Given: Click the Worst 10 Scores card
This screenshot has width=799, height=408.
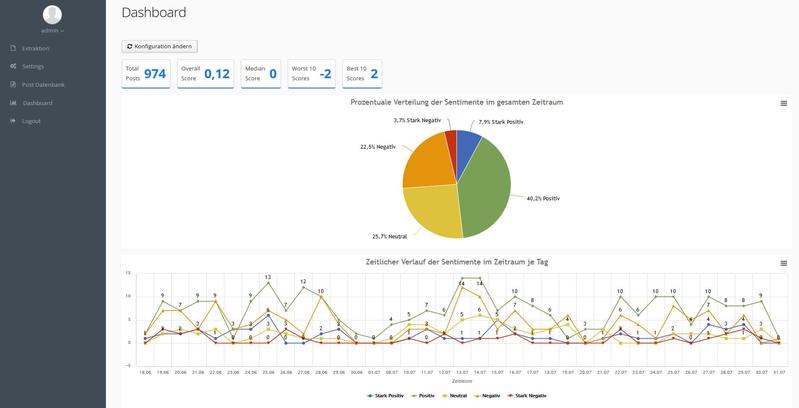Looking at the screenshot, I should (312, 74).
